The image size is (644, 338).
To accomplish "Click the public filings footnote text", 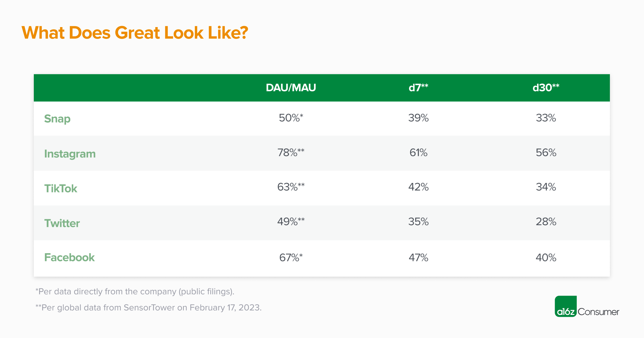I will pyautogui.click(x=135, y=292).
